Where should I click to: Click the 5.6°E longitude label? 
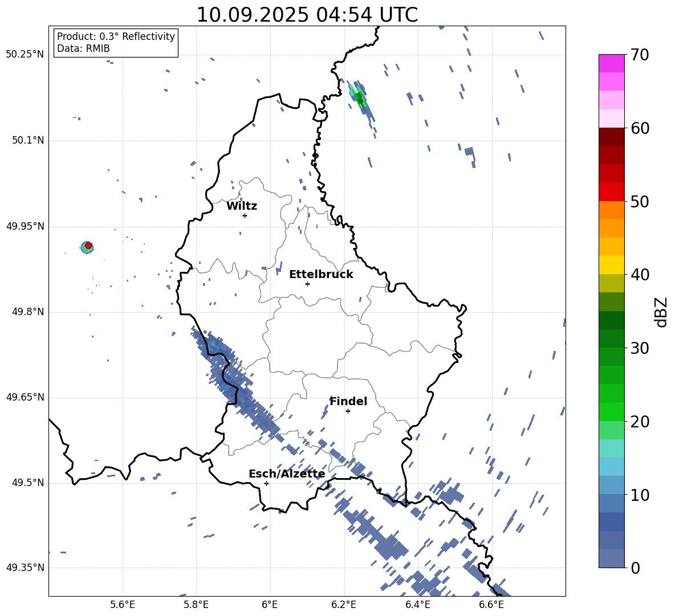pyautogui.click(x=123, y=605)
